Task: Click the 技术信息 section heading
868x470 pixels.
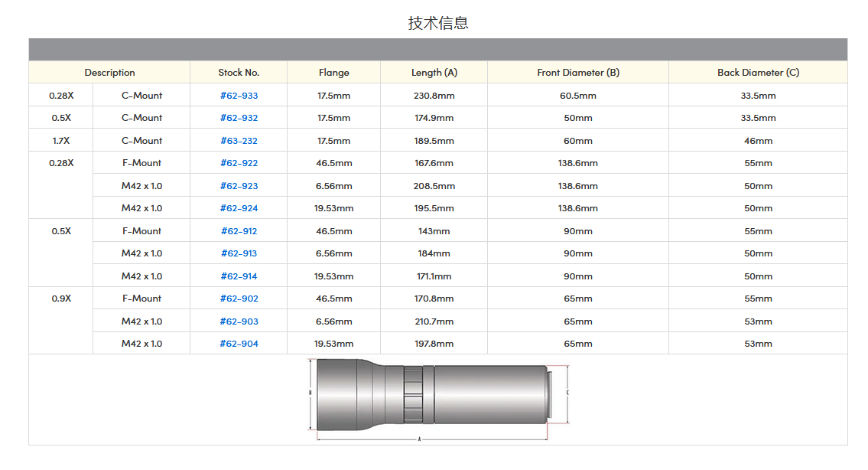Action: click(438, 23)
